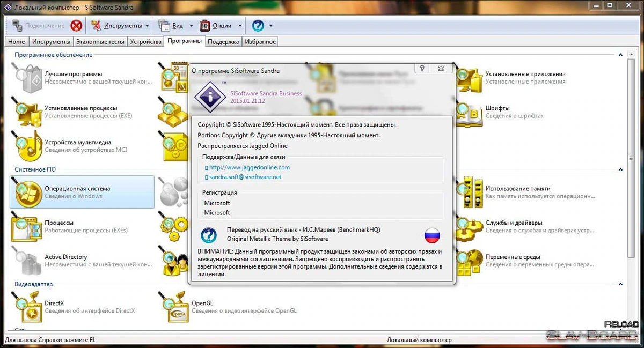Viewport: 644px width, 348px height.
Task: Open the Процессы module icon
Action: [27, 227]
